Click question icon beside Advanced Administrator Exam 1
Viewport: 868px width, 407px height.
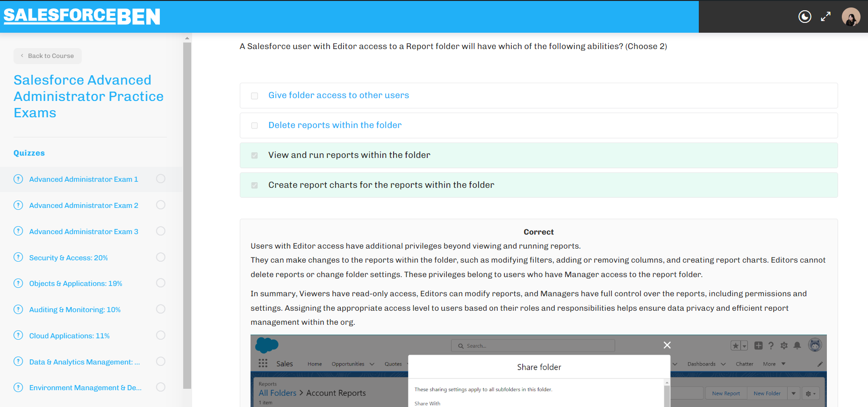pyautogui.click(x=18, y=179)
